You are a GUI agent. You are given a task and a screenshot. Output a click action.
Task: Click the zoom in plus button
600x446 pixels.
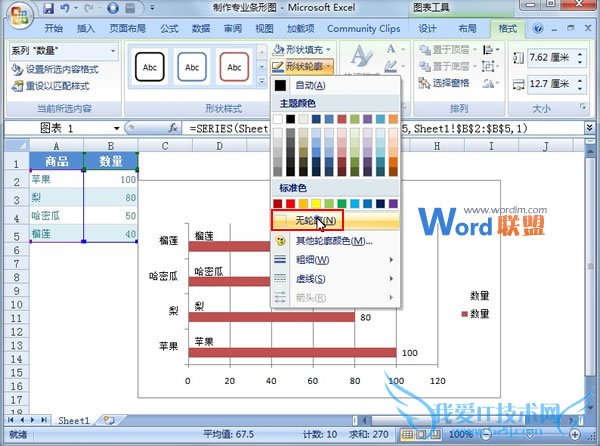coord(575,434)
